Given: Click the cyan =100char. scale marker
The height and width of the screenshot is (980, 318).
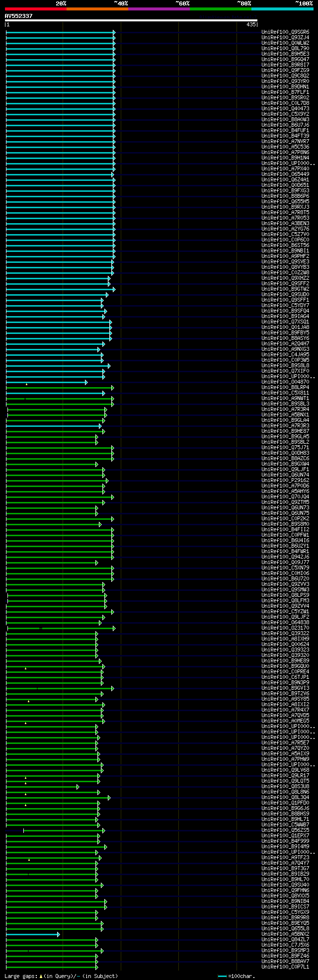Looking at the screenshot, I should tap(222, 977).
